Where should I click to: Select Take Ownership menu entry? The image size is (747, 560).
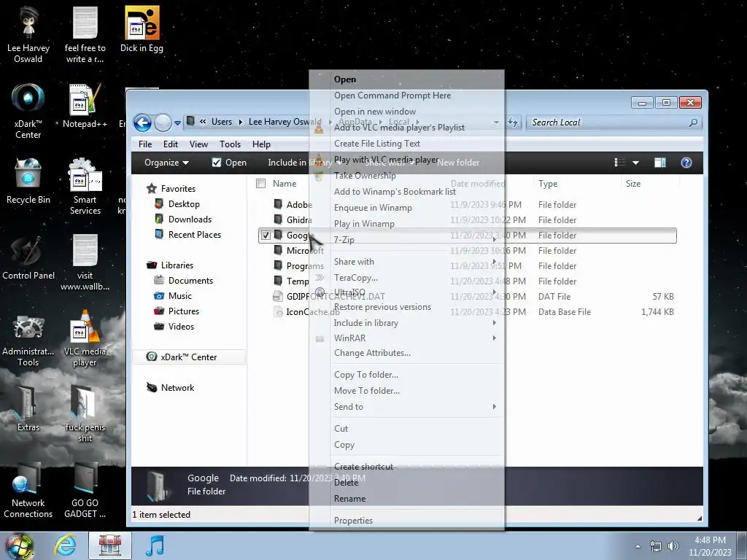[365, 176]
